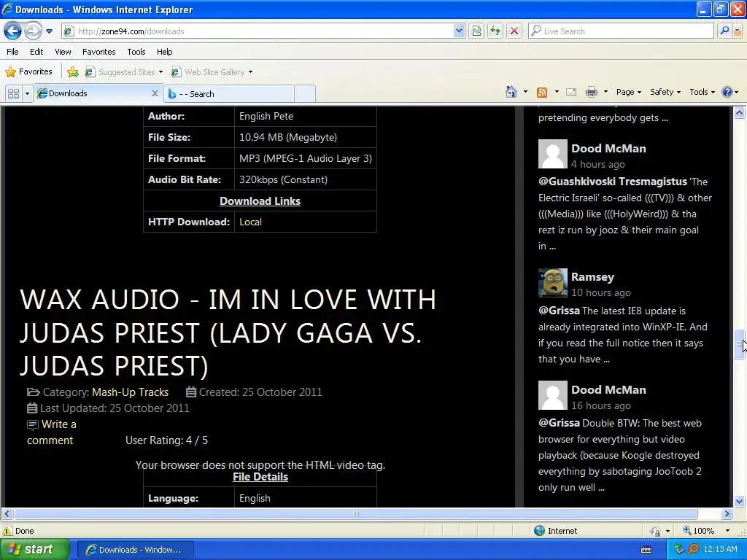The width and height of the screenshot is (747, 560).
Task: Open the search provider dropdown arrow
Action: click(x=738, y=31)
